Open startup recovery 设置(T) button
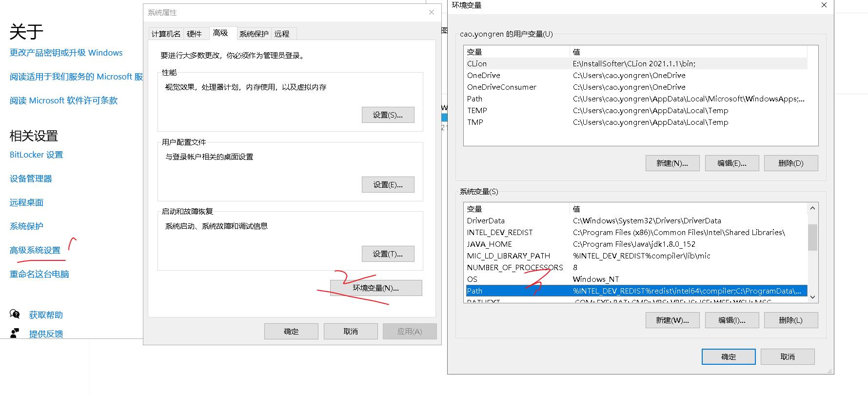This screenshot has height=395, width=868. (x=388, y=254)
